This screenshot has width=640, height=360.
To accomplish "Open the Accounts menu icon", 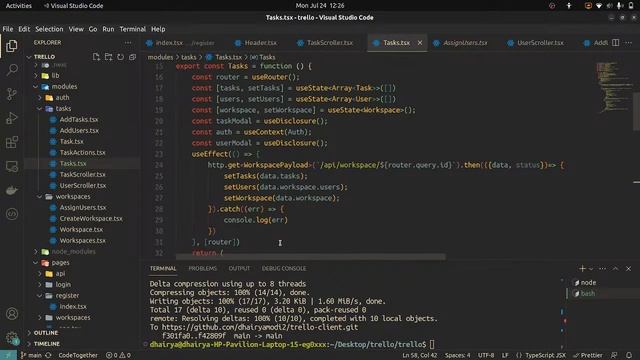I will coord(12,313).
